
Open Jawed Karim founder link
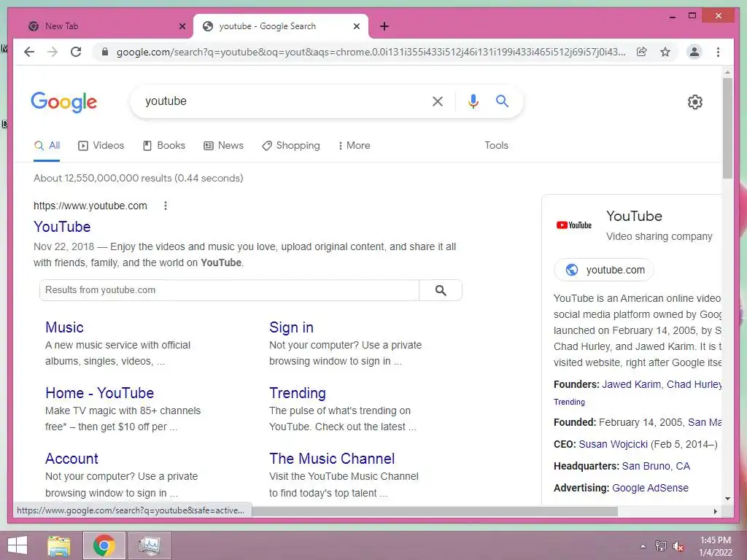pos(631,385)
